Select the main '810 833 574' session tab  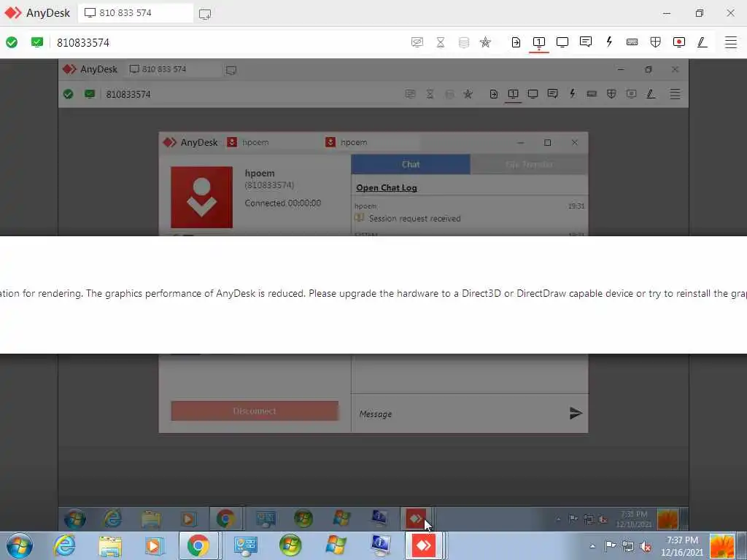point(135,13)
